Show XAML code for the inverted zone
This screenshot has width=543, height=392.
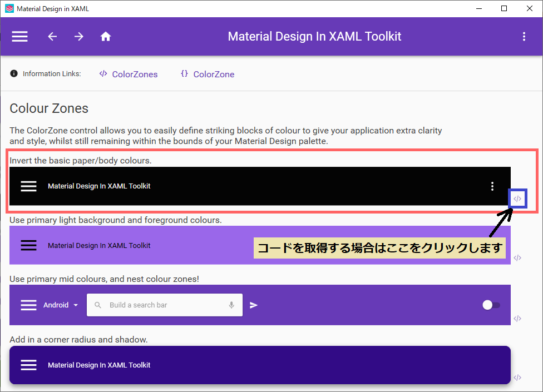click(x=517, y=199)
